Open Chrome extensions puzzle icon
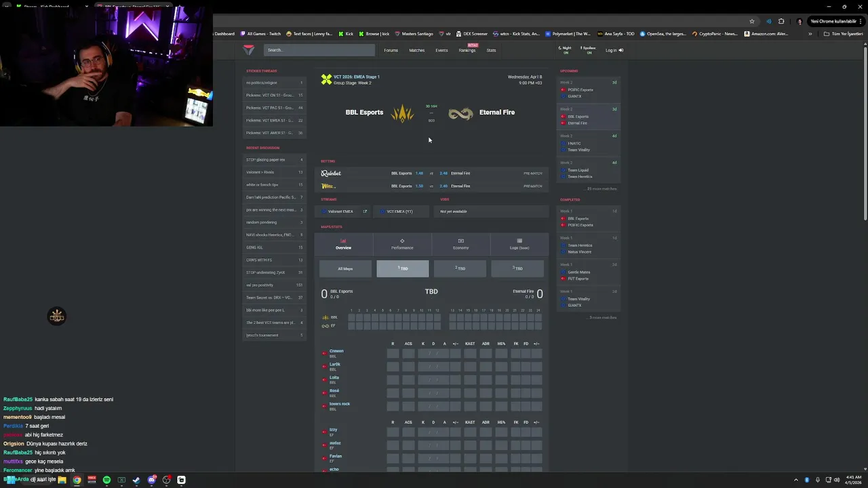 (x=781, y=21)
